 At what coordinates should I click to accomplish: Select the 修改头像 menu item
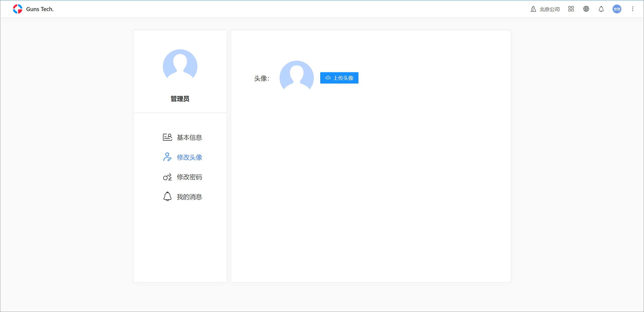189,157
